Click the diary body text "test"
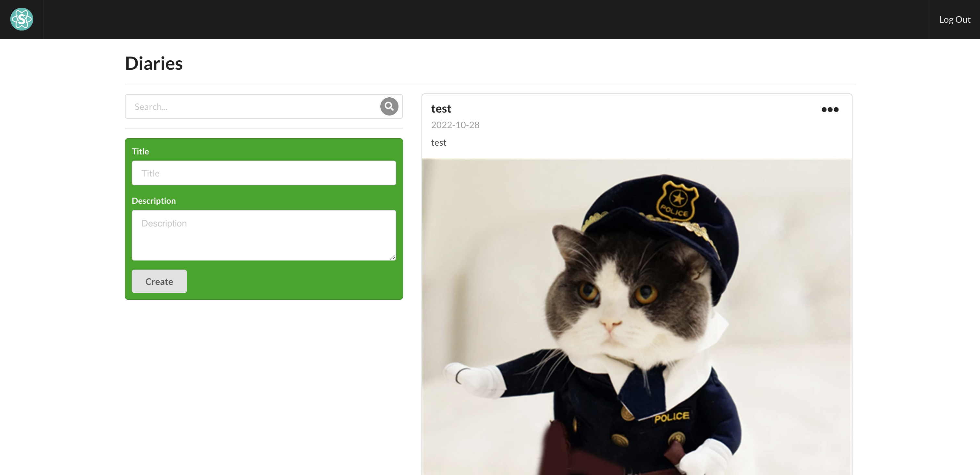The height and width of the screenshot is (475, 980). pos(438,143)
